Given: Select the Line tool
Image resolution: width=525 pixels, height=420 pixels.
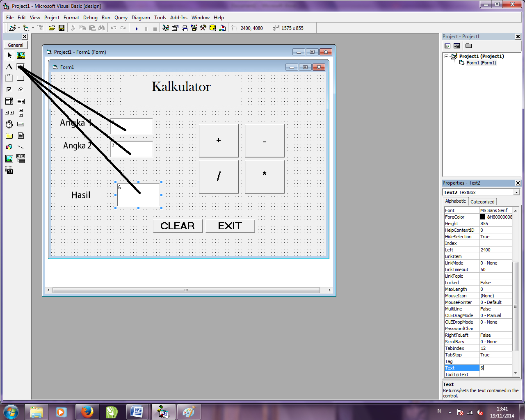Looking at the screenshot, I should point(21,147).
